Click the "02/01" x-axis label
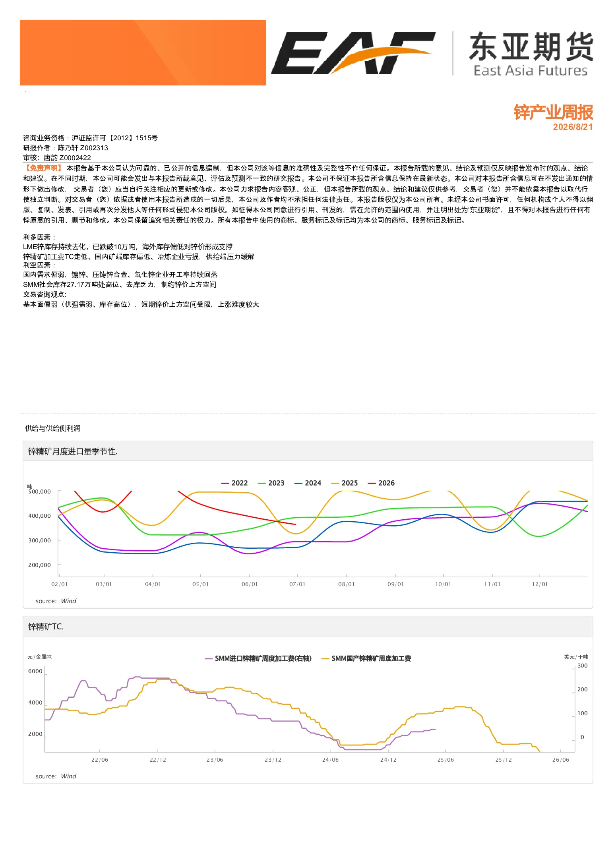Screen dimensions: 616x863 [x=60, y=584]
